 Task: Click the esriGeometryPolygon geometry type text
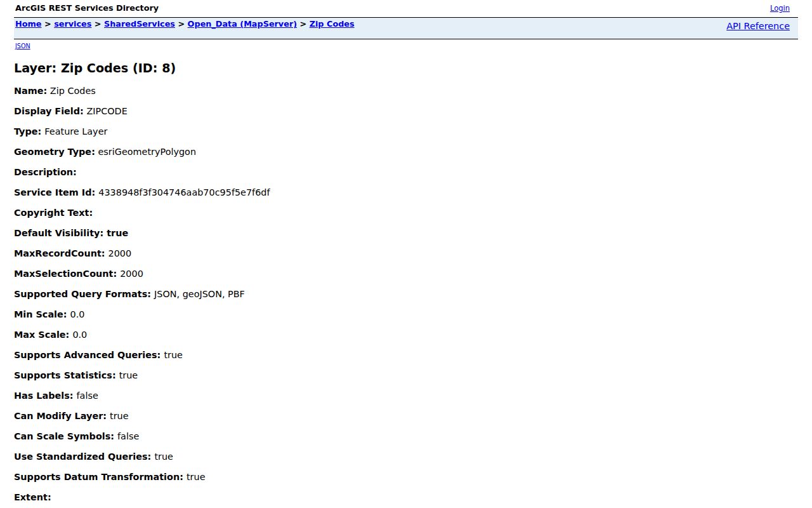point(147,152)
